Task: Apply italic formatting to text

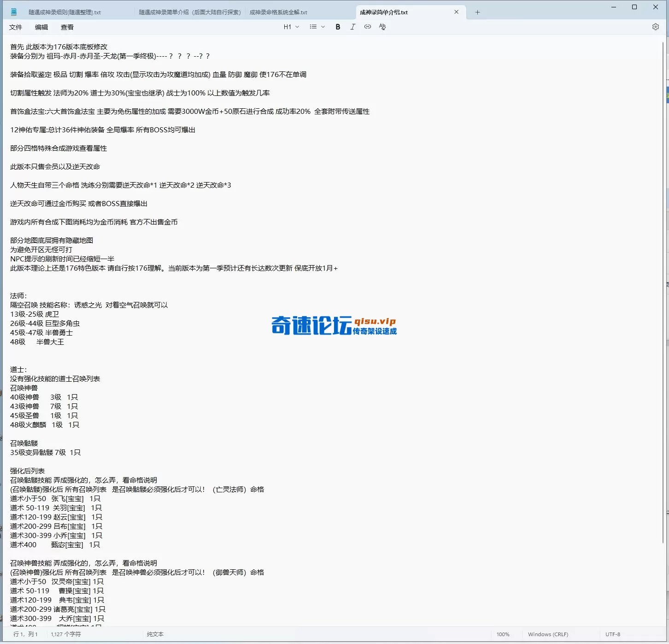Action: [x=352, y=27]
